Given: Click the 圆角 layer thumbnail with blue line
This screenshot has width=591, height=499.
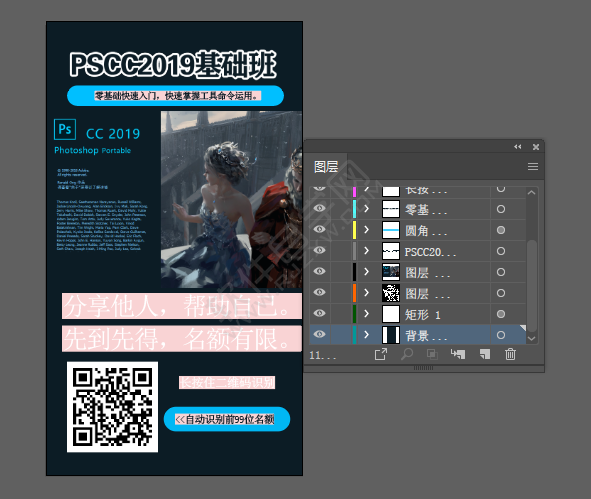Looking at the screenshot, I should click(x=391, y=230).
